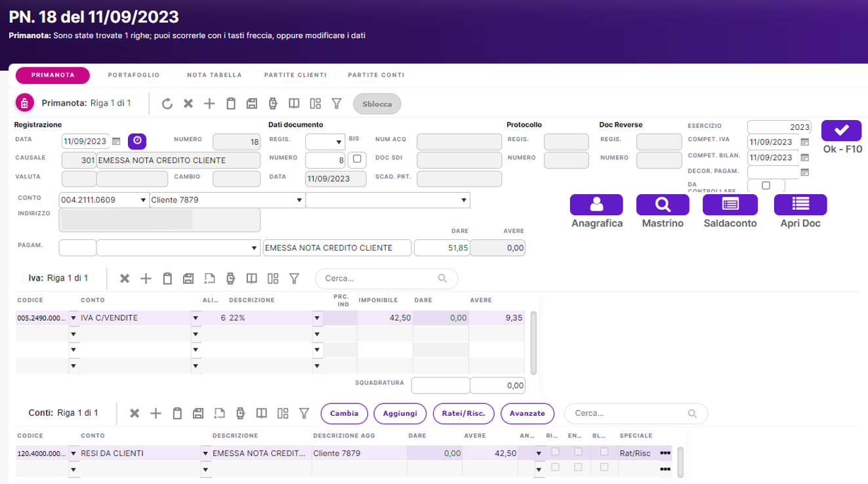Switch to the PRIMANOTA tab
The width and height of the screenshot is (868, 484).
click(x=52, y=75)
